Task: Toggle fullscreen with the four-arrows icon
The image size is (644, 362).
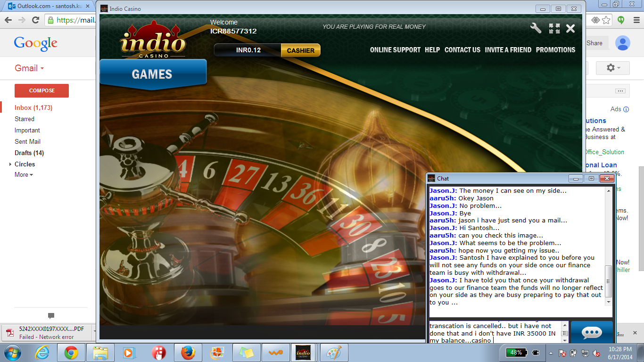Action: coord(554,28)
